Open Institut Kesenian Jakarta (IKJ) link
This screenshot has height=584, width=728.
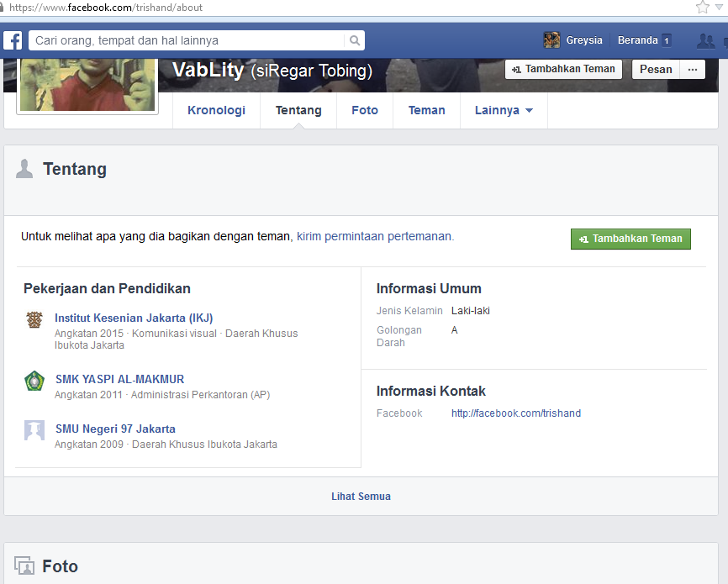click(x=134, y=318)
